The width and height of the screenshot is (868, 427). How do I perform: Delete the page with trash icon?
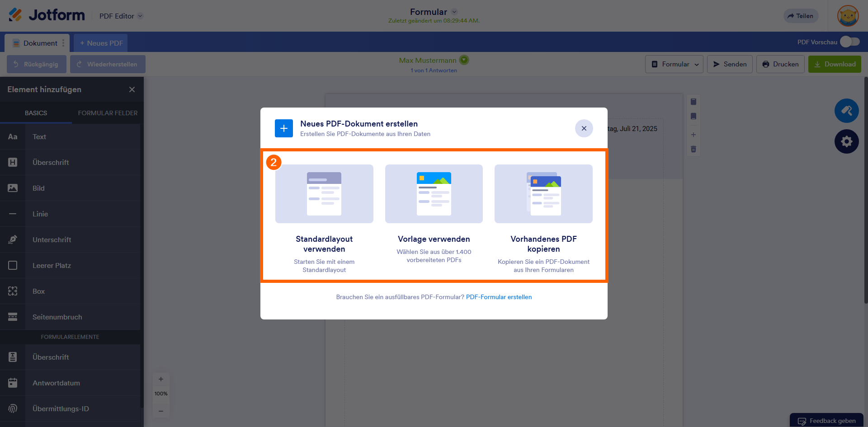693,149
